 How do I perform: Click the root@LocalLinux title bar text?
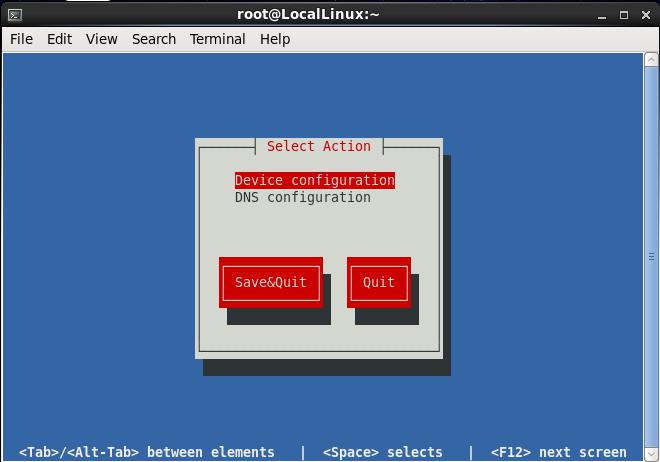[308, 14]
